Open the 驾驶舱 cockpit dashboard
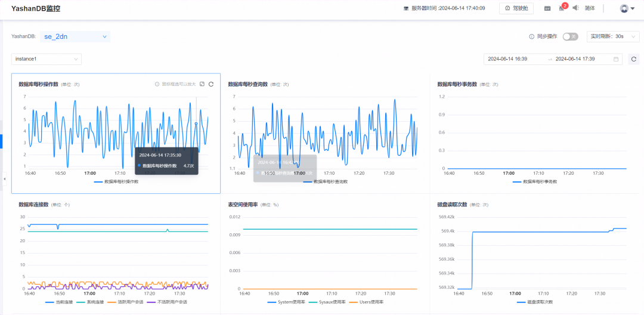The image size is (644, 315). (516, 8)
